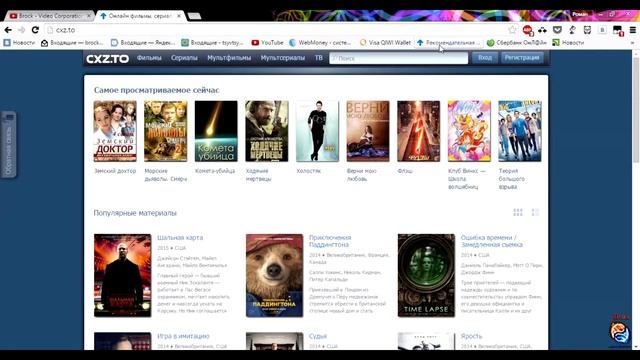Open the red Adblock extension icon
This screenshot has height=360, width=640.
coord(527,30)
